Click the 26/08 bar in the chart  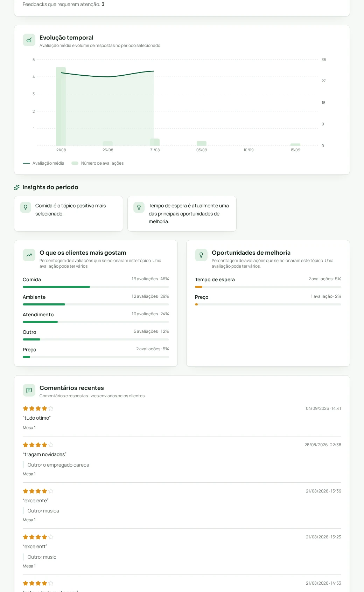click(x=108, y=143)
